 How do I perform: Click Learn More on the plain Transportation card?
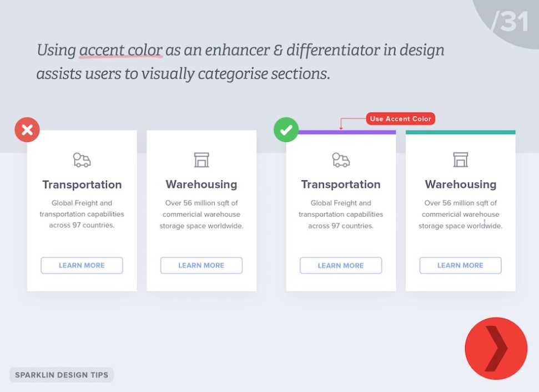pyautogui.click(x=82, y=266)
